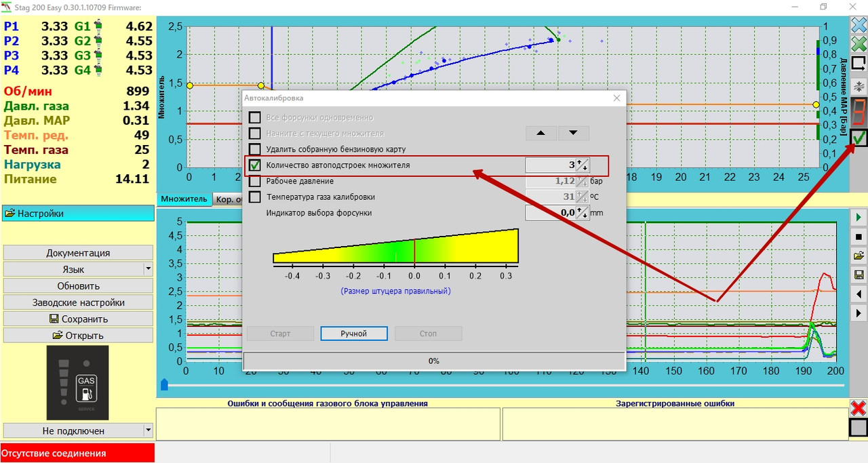This screenshot has width=868, height=463.
Task: Open the 'Не подключен' connection dropdown
Action: [148, 430]
